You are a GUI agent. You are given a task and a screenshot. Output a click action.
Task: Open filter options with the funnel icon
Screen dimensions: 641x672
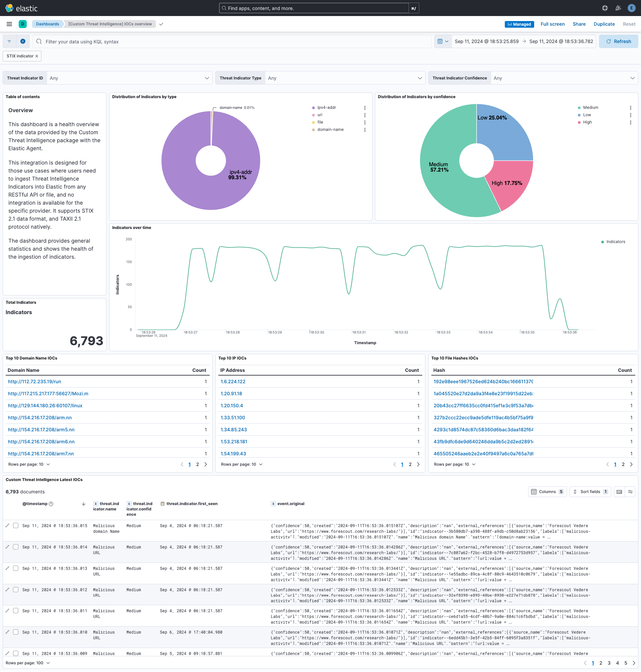(9, 41)
